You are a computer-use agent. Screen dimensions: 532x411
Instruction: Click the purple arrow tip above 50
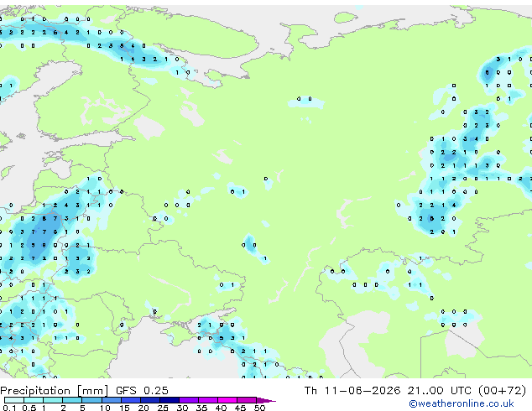coord(266,400)
